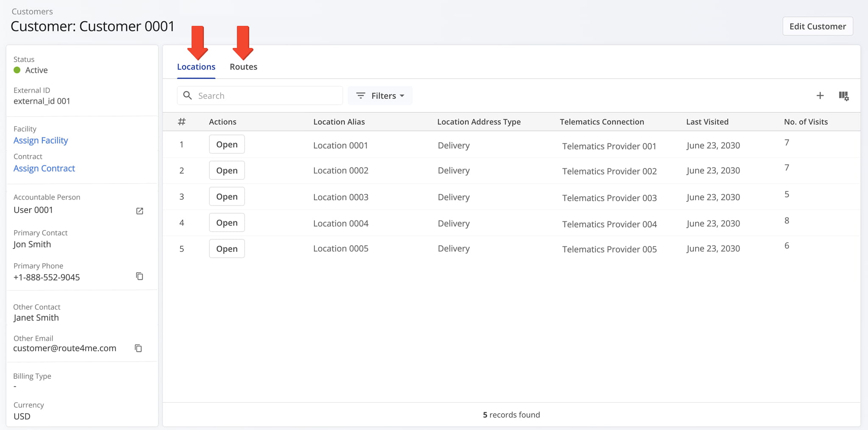Click the Assign Contract link

click(44, 168)
